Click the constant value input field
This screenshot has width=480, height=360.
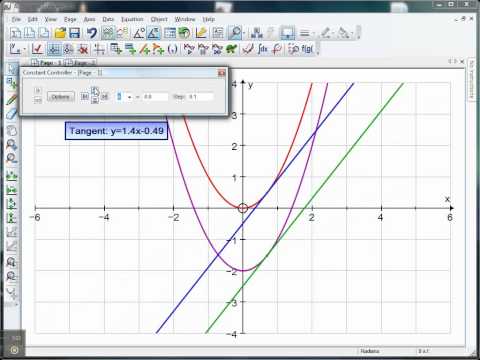click(155, 97)
